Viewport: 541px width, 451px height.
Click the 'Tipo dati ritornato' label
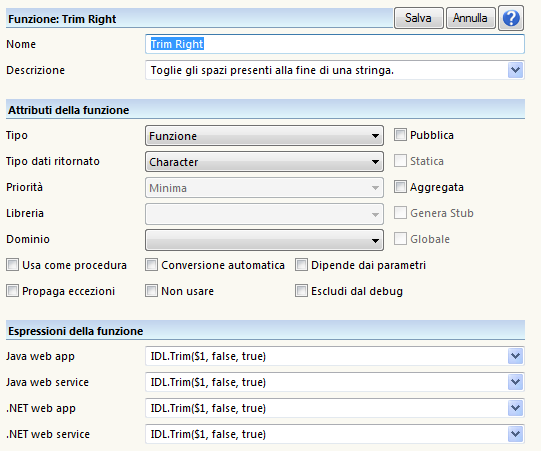(x=53, y=161)
